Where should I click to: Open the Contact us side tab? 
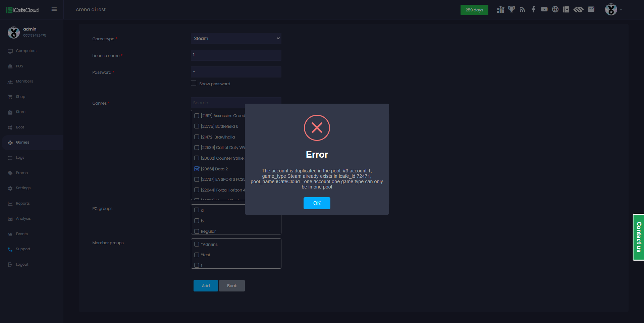(638, 237)
